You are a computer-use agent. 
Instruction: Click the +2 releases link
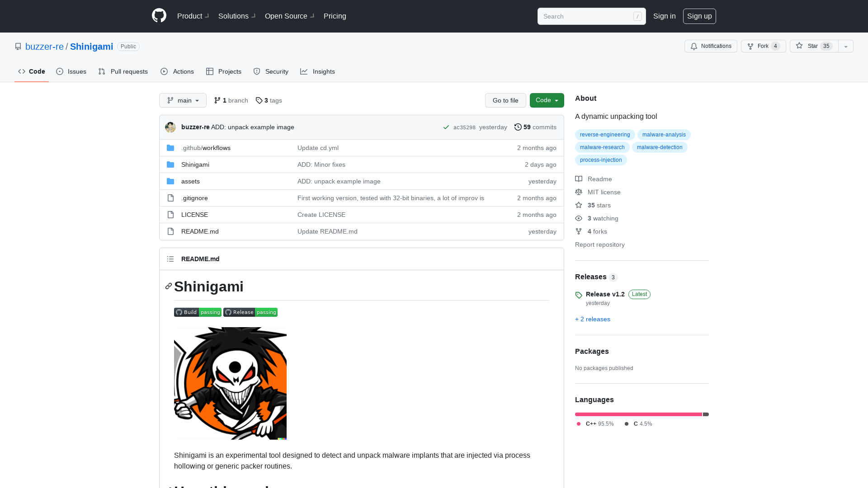point(593,319)
